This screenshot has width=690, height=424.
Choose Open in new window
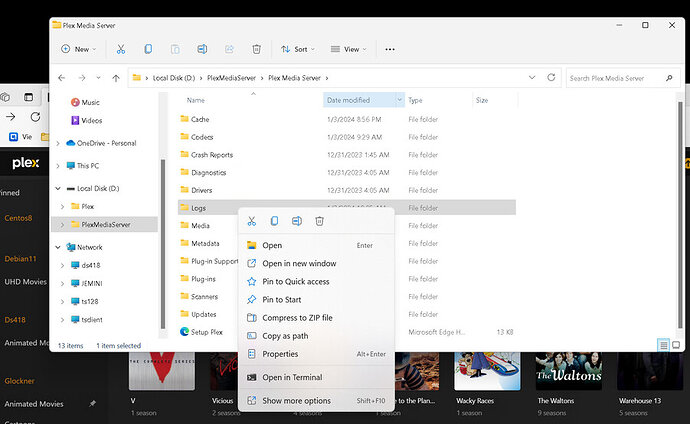point(316,263)
